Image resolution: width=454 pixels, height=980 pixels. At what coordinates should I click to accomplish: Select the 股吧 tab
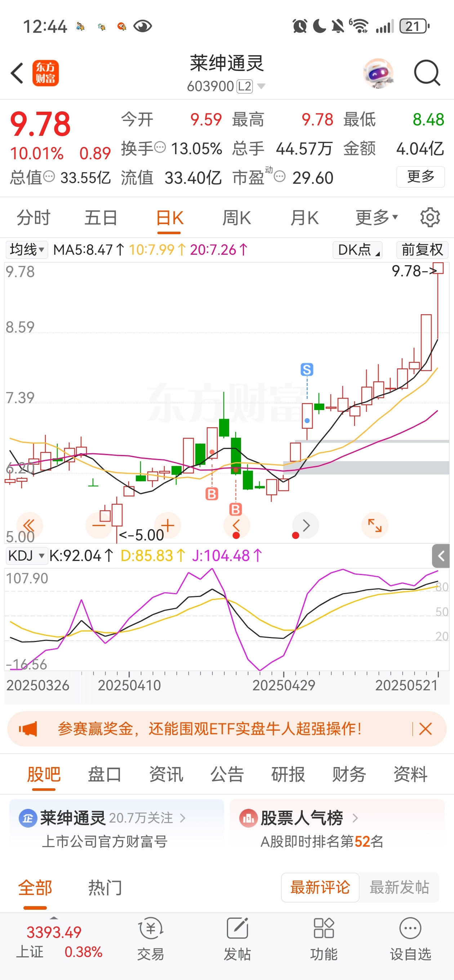tap(44, 774)
